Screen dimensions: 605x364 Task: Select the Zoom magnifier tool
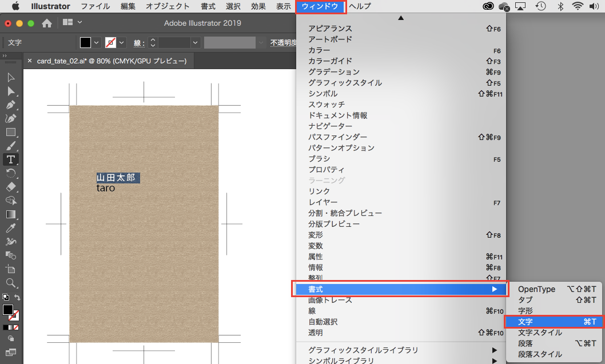(x=11, y=282)
